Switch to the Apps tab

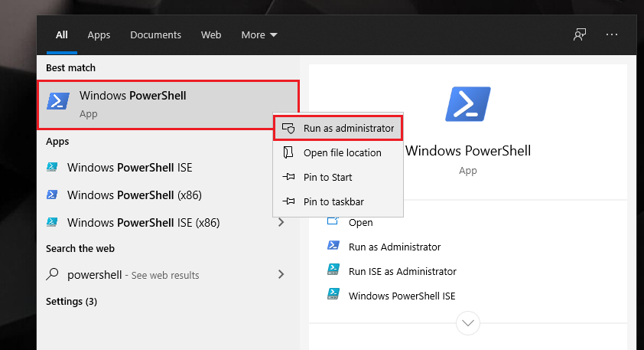99,34
